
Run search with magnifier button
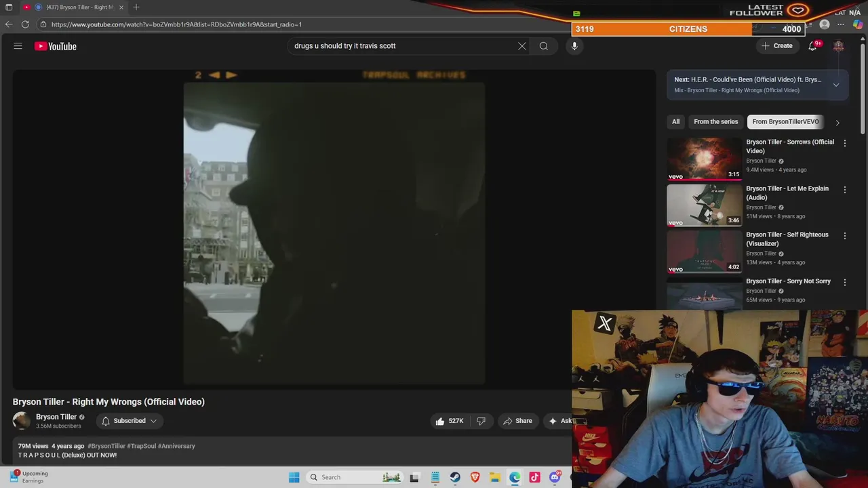(544, 46)
